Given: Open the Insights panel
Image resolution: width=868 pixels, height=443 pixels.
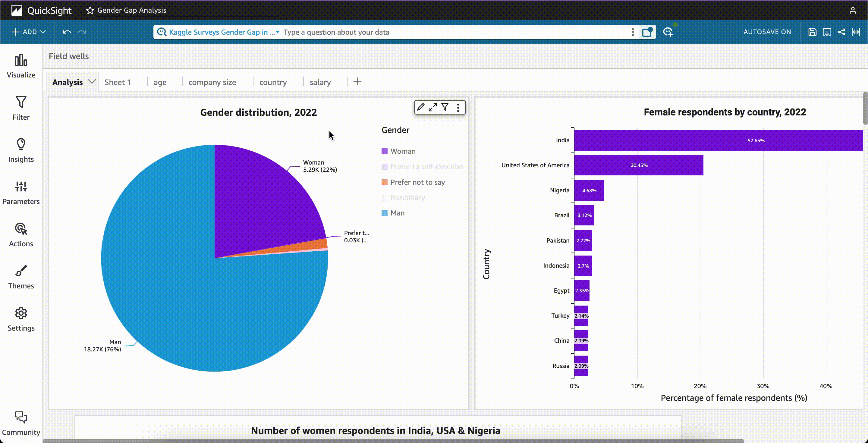Looking at the screenshot, I should [x=21, y=151].
